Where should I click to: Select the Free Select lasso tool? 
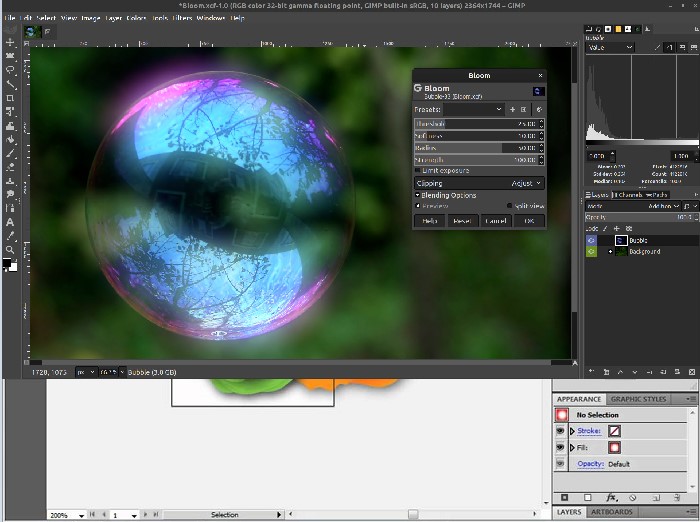(10, 70)
